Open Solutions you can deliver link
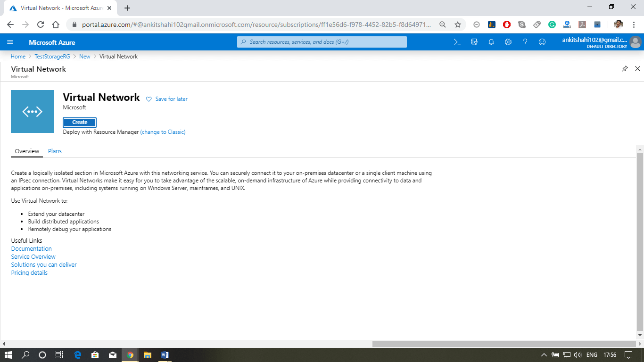 (44, 265)
